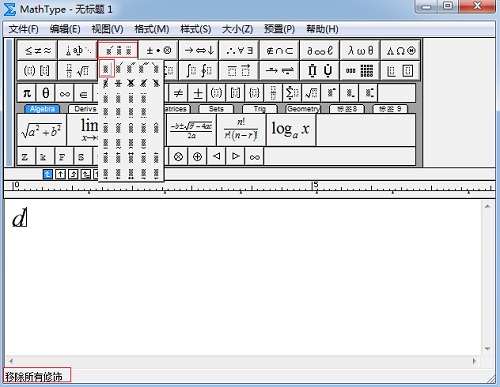500x387 pixels.
Task: Select 'remove all embellishments' in the dropdown
Action: (106, 69)
